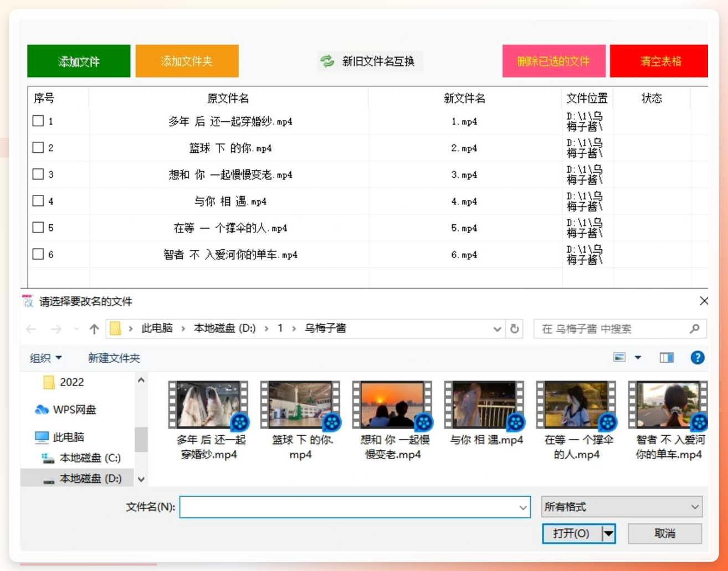Navigate up one folder level
The image size is (728, 571).
[94, 329]
